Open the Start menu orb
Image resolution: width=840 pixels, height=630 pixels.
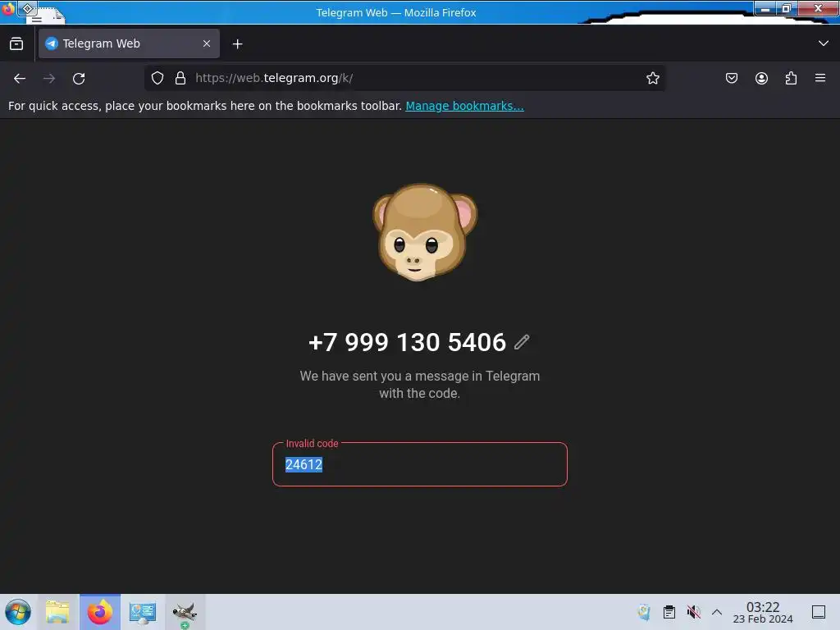click(x=18, y=612)
